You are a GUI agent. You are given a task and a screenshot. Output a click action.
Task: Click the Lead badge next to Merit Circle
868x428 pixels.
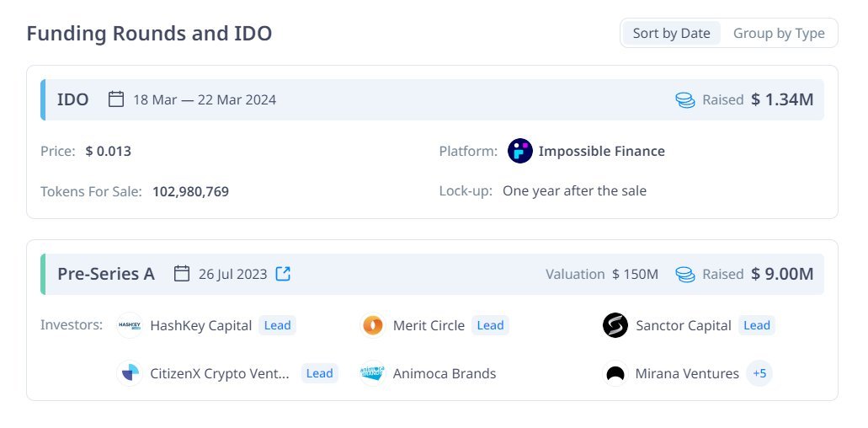[490, 325]
